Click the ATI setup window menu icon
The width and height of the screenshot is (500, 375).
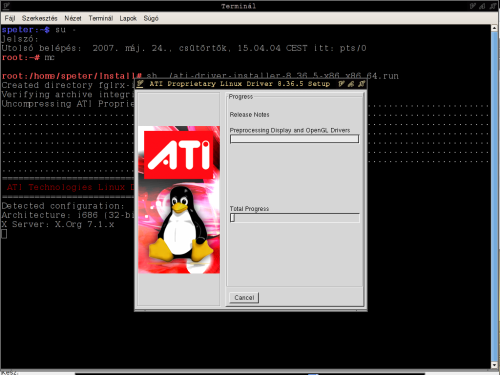[140, 84]
